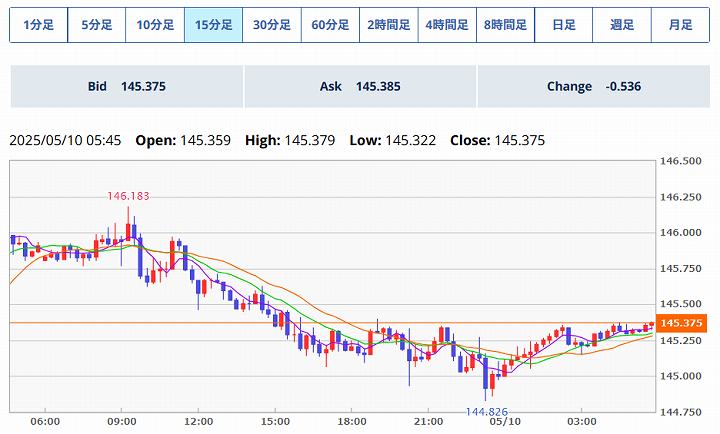The image size is (720, 434).
Task: Choose the 10分足 chart interval
Action: point(155,25)
